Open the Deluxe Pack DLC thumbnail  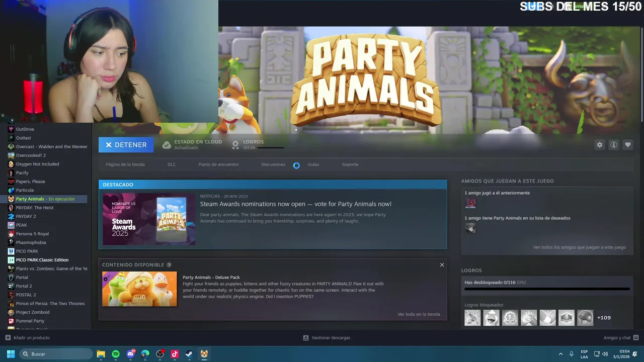pos(139,289)
